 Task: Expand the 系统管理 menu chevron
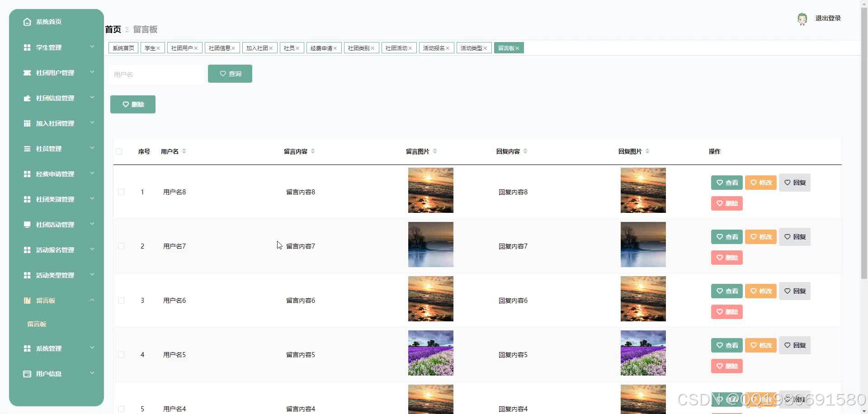pos(92,348)
